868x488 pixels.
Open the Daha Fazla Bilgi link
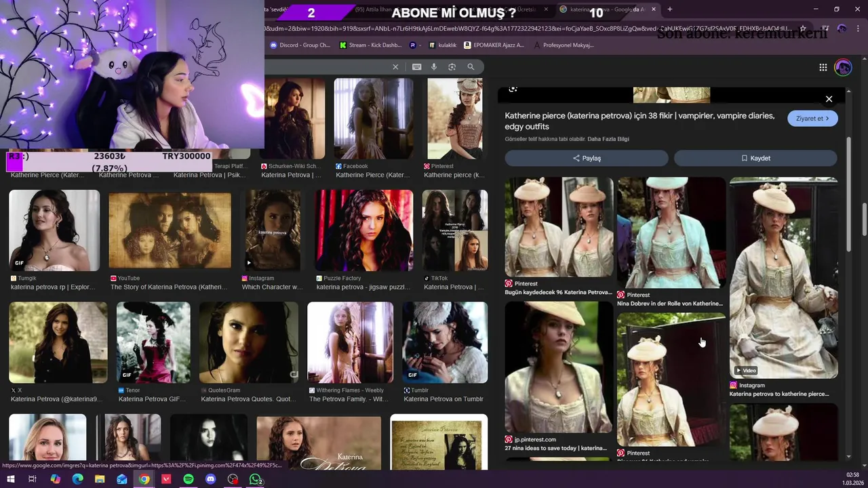click(x=608, y=139)
